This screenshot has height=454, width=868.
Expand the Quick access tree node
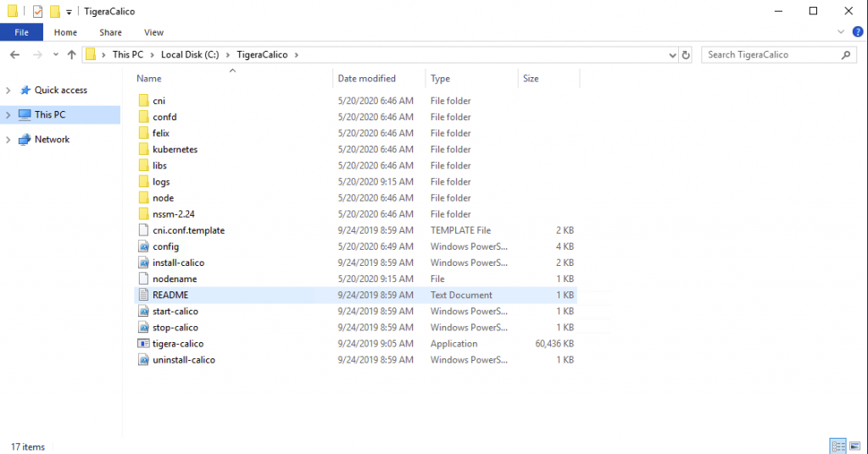8,91
